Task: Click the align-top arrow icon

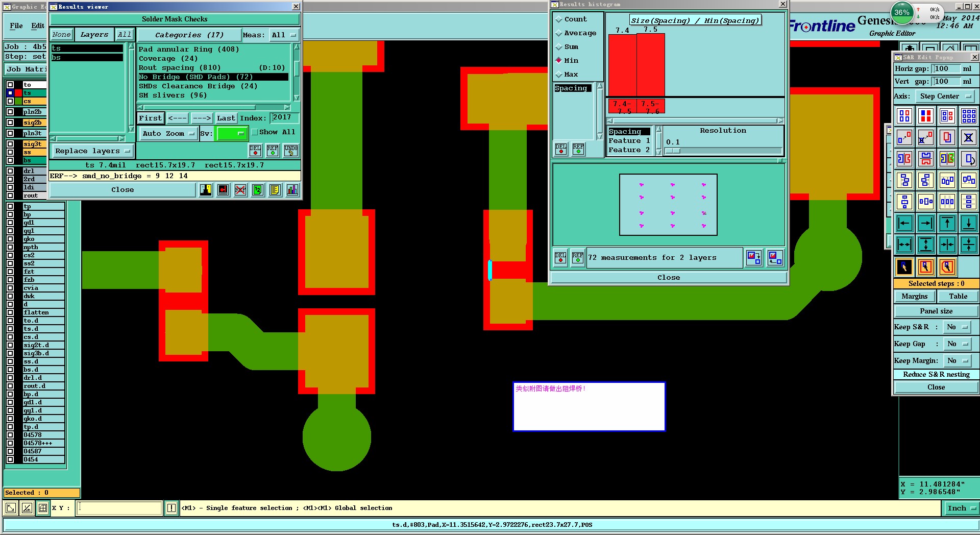Action: coord(947,223)
